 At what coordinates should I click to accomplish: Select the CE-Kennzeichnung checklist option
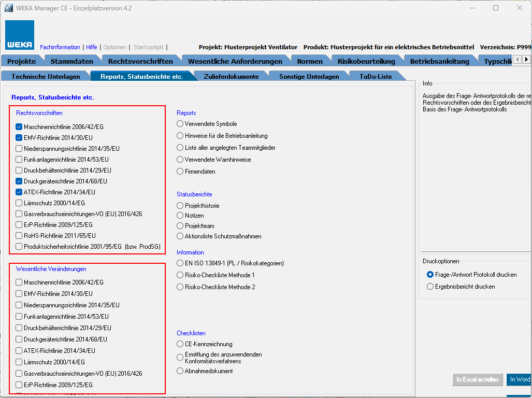[x=180, y=344]
